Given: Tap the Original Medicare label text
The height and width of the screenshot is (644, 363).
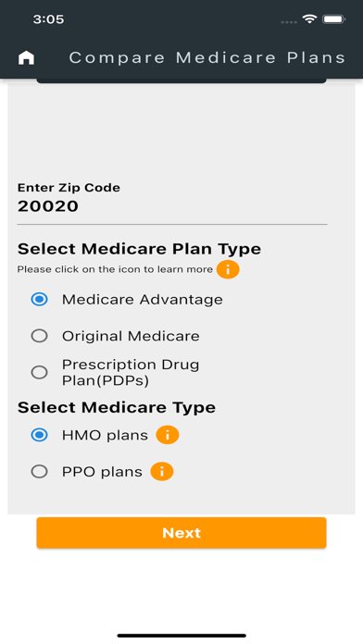Looking at the screenshot, I should (x=131, y=336).
